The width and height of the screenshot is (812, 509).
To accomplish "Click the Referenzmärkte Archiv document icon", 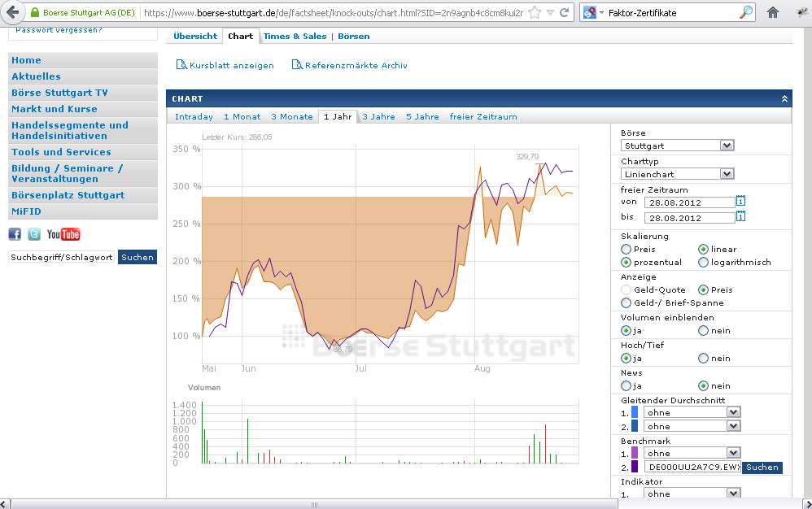I will pos(297,65).
